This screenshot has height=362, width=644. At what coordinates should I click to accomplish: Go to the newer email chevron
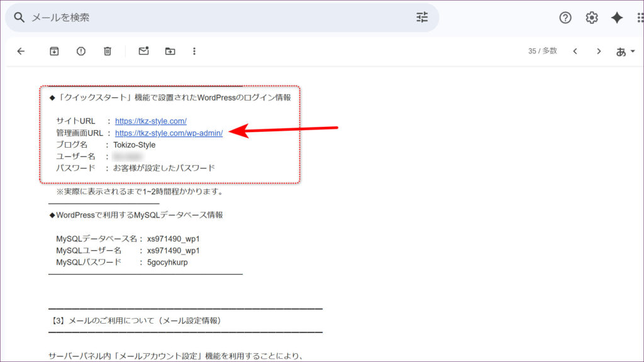(x=575, y=52)
